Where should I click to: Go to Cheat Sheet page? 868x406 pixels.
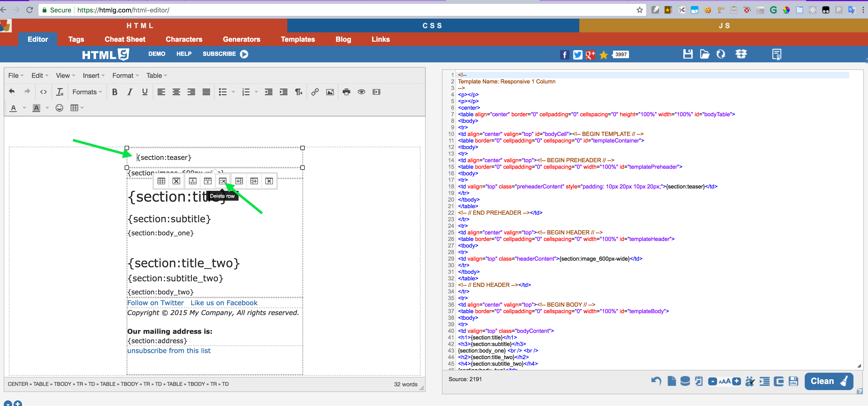point(125,39)
